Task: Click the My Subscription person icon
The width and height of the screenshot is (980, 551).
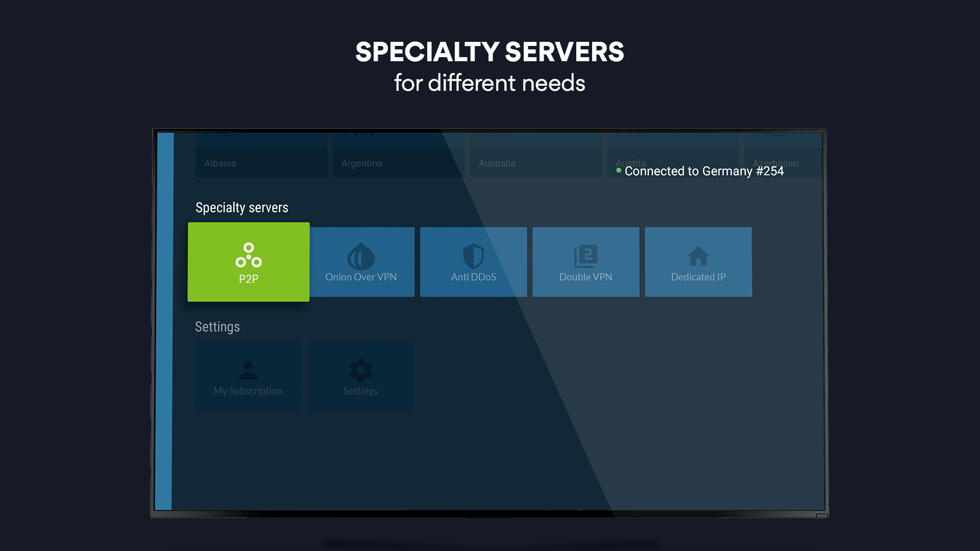Action: click(x=248, y=370)
